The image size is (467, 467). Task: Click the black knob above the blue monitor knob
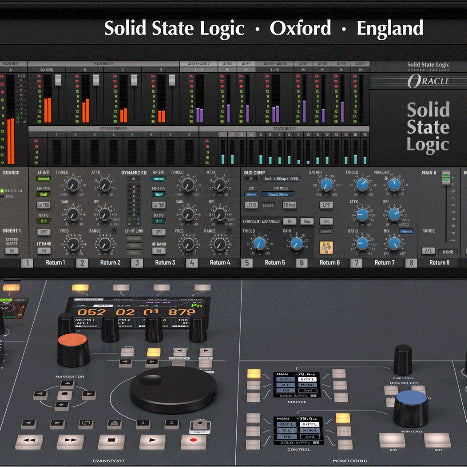[403, 360]
